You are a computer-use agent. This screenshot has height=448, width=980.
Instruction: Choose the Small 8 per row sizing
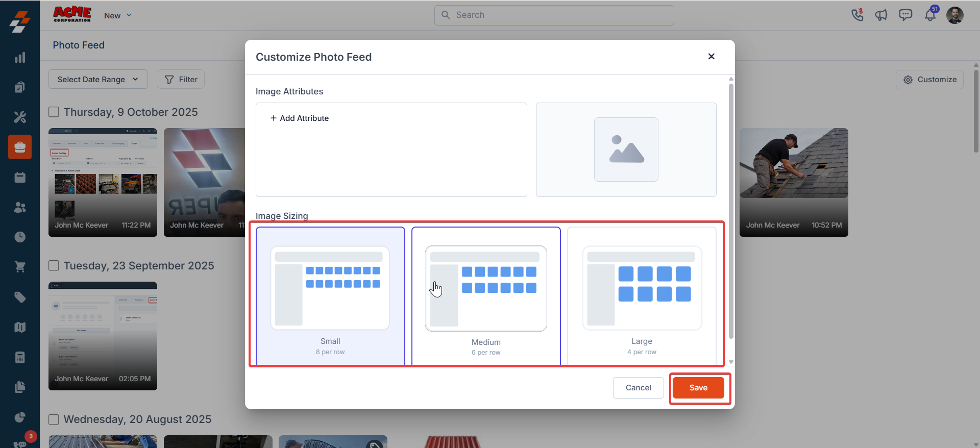click(x=330, y=296)
